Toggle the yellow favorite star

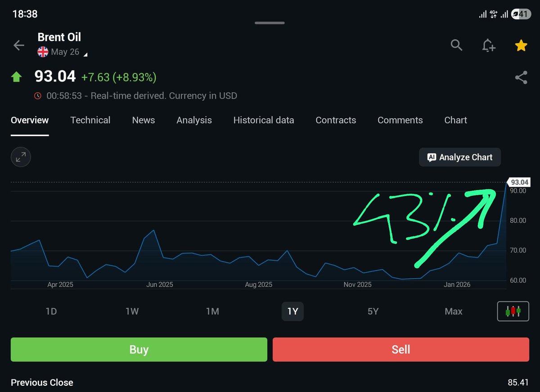click(x=521, y=45)
